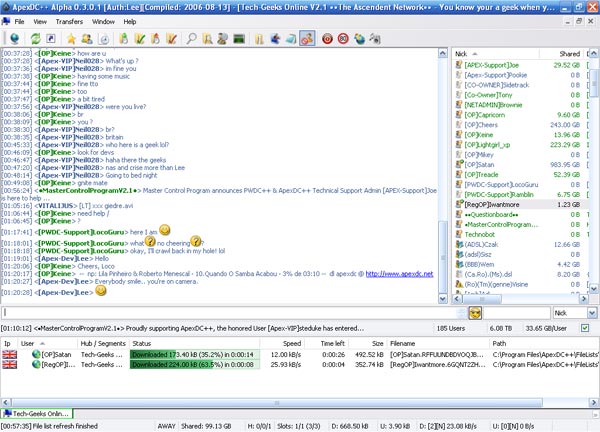Click transfers horizontal scroll left arrow
Image resolution: width=600 pixels, height=432 pixels.
pyautogui.click(x=5, y=403)
